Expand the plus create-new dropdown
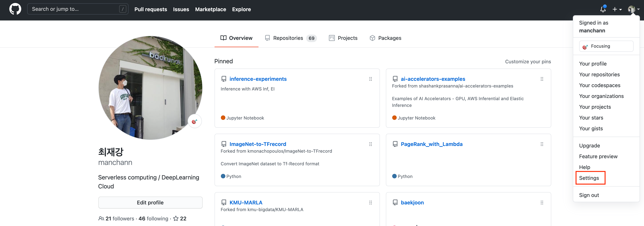644x226 pixels. coord(617,9)
